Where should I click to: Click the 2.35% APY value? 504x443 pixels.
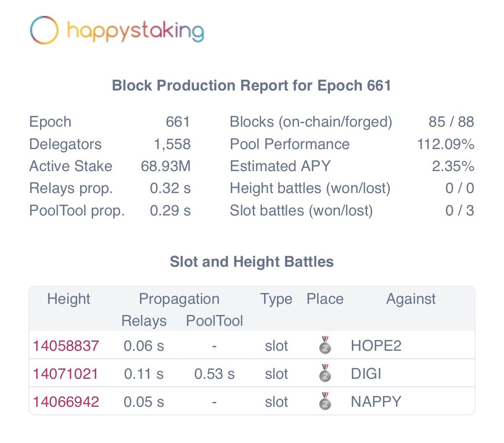coord(453,166)
